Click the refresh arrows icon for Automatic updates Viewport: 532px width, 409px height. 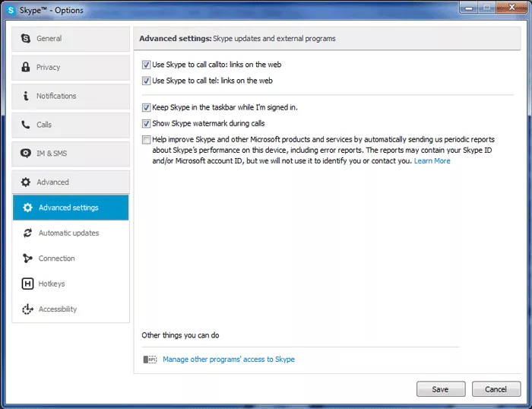pos(27,233)
